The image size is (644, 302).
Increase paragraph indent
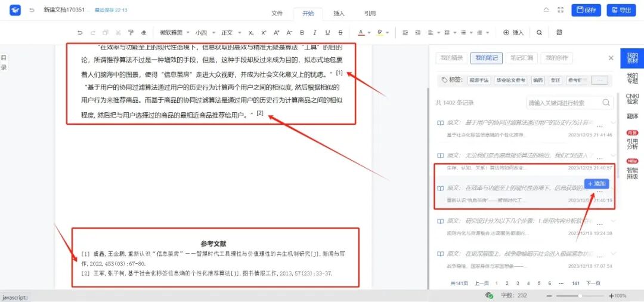coord(418,32)
